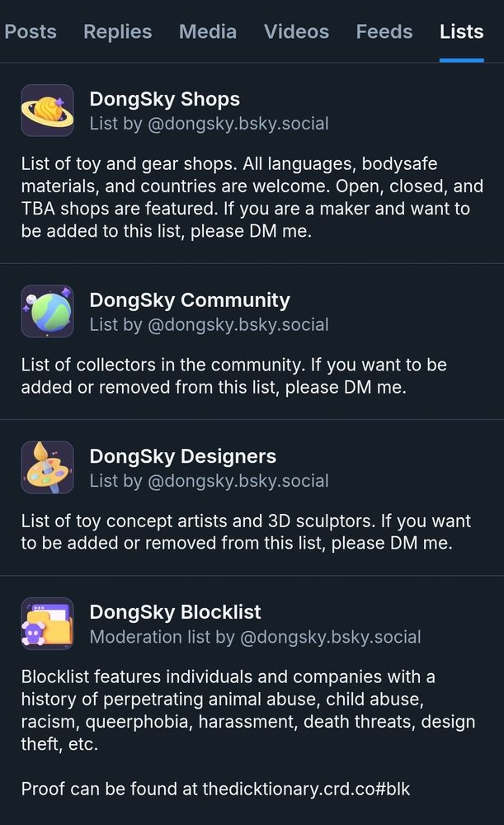This screenshot has height=825, width=504.
Task: Open the DongSky Designers list title
Action: pyautogui.click(x=182, y=456)
